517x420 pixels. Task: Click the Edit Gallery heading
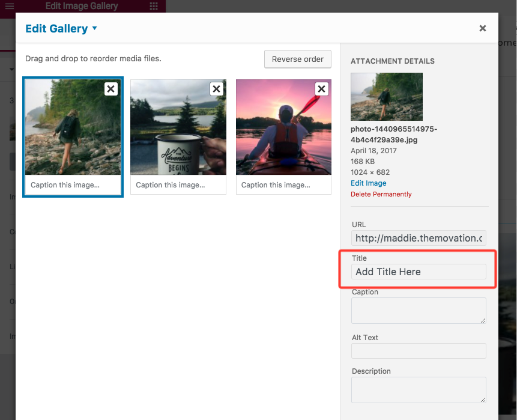[x=56, y=29]
